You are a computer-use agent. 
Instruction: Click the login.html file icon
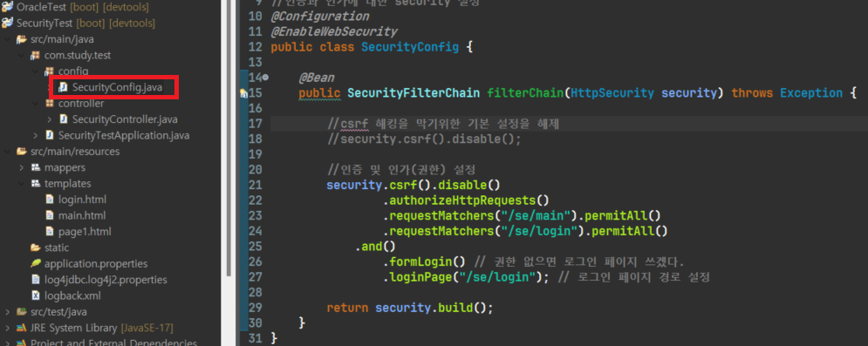pyautogui.click(x=49, y=200)
